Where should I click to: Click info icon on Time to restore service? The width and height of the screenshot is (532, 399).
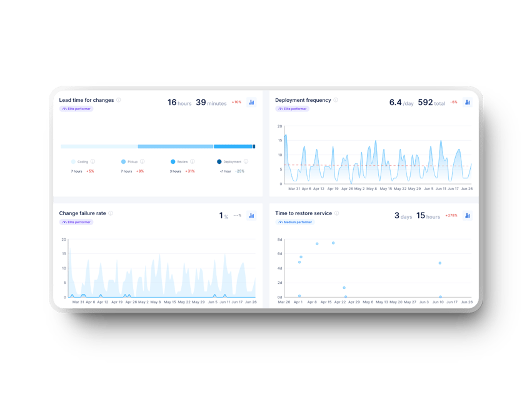[x=336, y=213]
